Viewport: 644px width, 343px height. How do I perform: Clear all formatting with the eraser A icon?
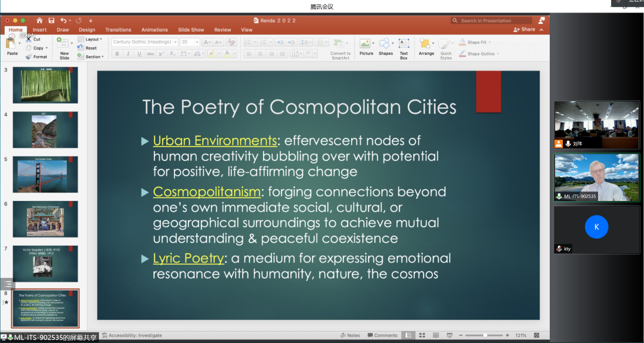coord(231,42)
